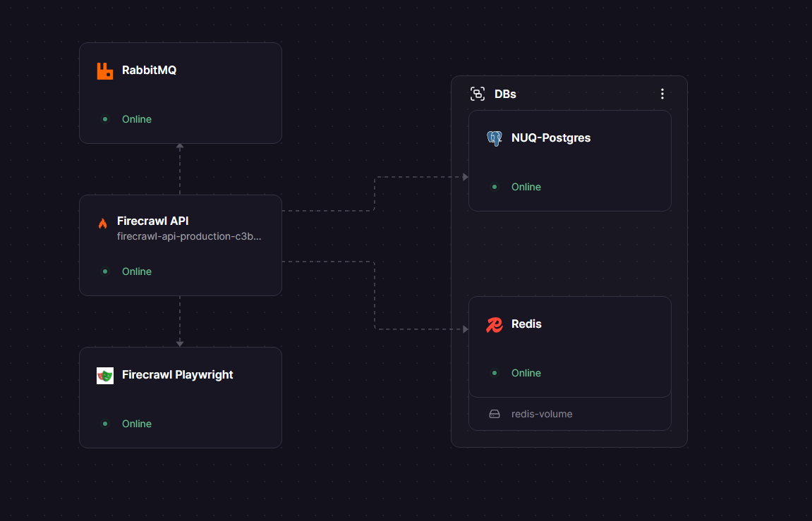Click the Firecrawl flame icon
This screenshot has height=521, width=812.
point(102,223)
